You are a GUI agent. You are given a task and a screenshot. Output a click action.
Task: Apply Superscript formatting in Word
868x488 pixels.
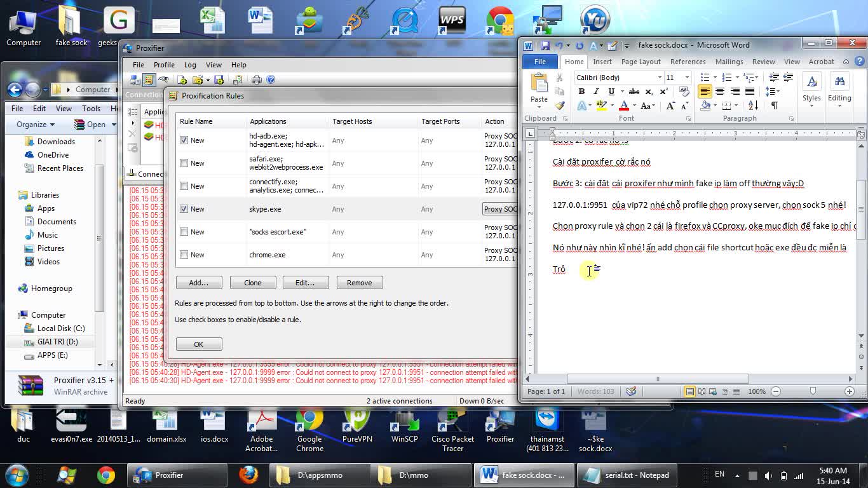point(664,91)
